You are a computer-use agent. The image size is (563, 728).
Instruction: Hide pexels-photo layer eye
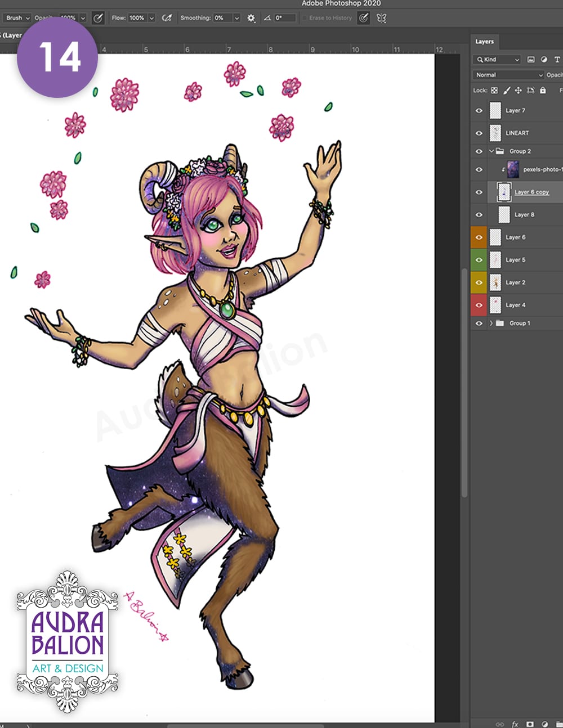[x=479, y=169]
